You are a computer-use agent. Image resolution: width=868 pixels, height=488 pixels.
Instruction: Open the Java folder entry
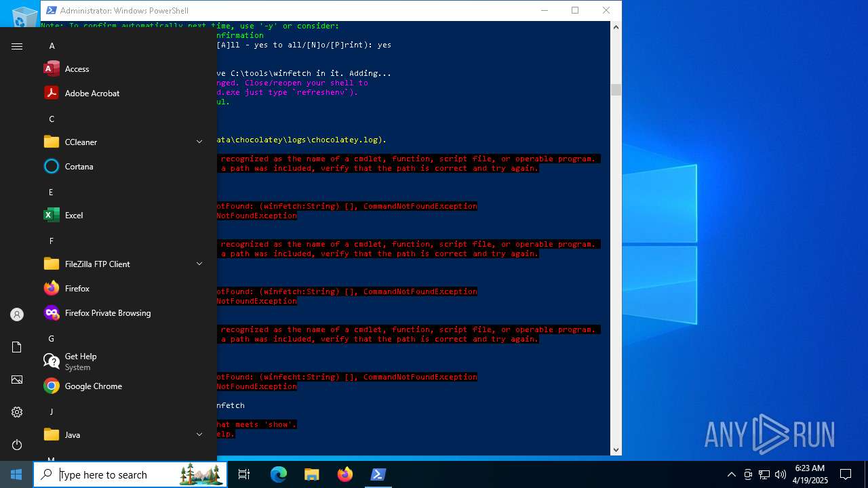point(125,435)
